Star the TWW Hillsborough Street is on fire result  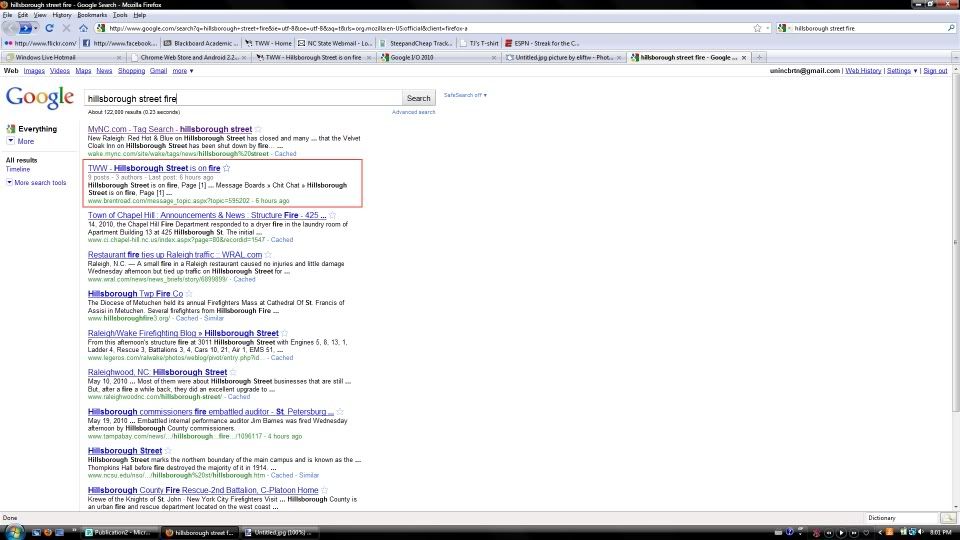pos(227,168)
